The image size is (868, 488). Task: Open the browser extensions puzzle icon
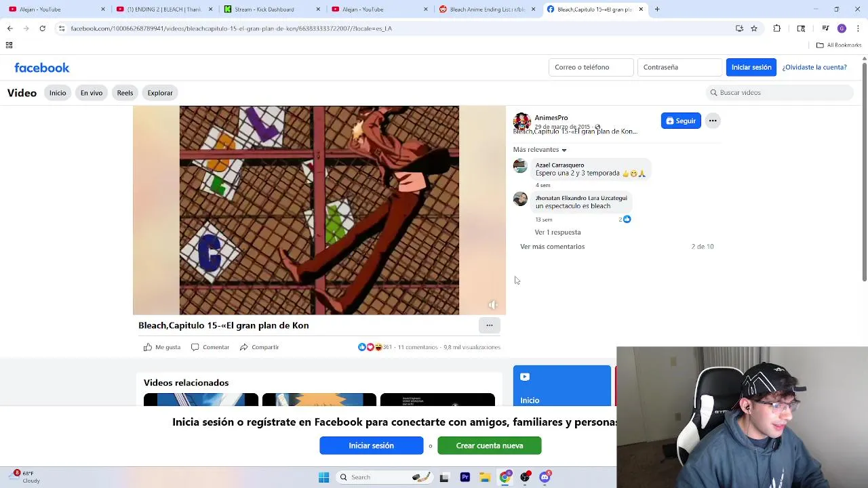[777, 28]
